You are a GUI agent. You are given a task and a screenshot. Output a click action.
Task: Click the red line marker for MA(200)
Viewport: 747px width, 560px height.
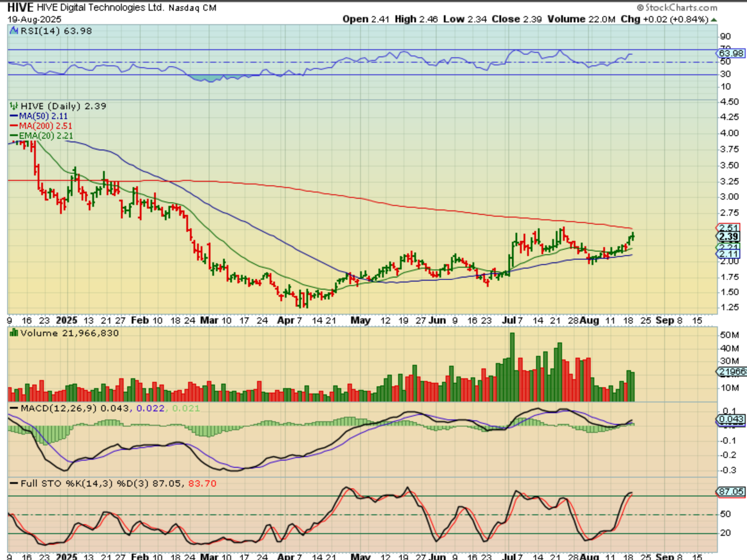[14, 126]
